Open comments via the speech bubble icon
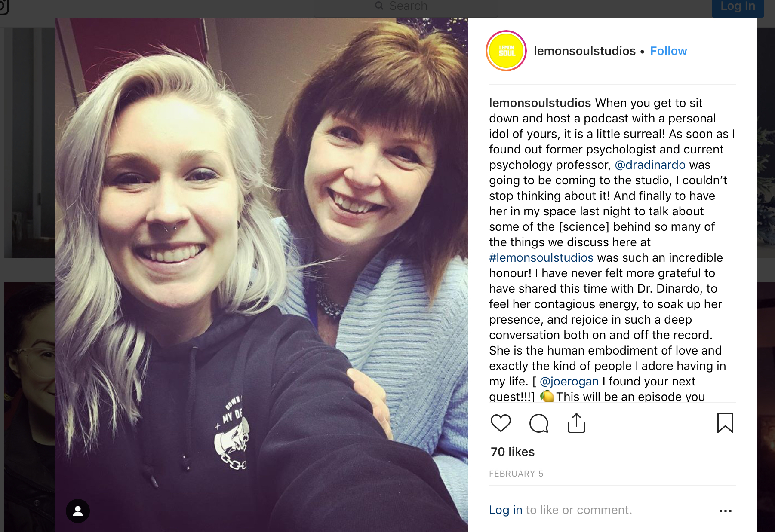 pyautogui.click(x=538, y=423)
